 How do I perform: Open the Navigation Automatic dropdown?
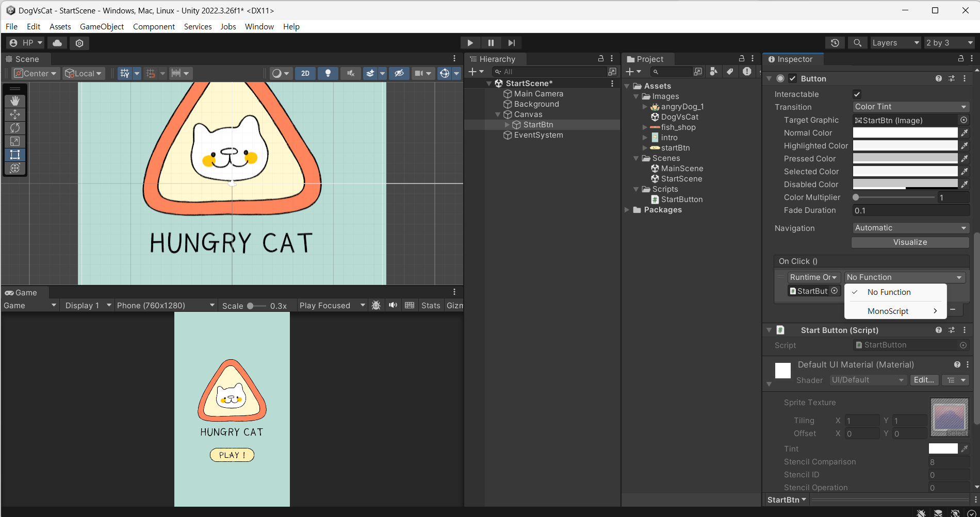click(910, 228)
